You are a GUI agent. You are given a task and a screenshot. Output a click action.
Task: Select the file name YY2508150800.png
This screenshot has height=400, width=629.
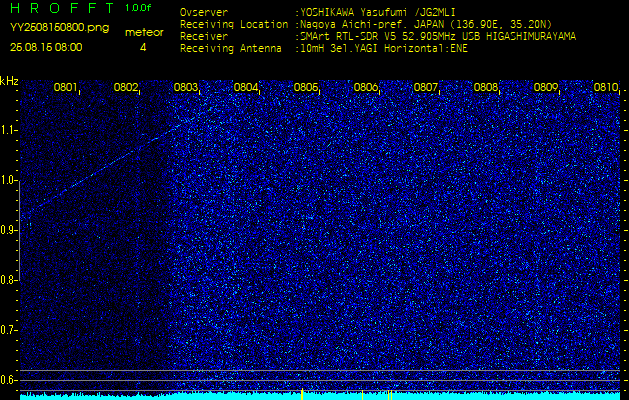pyautogui.click(x=59, y=27)
